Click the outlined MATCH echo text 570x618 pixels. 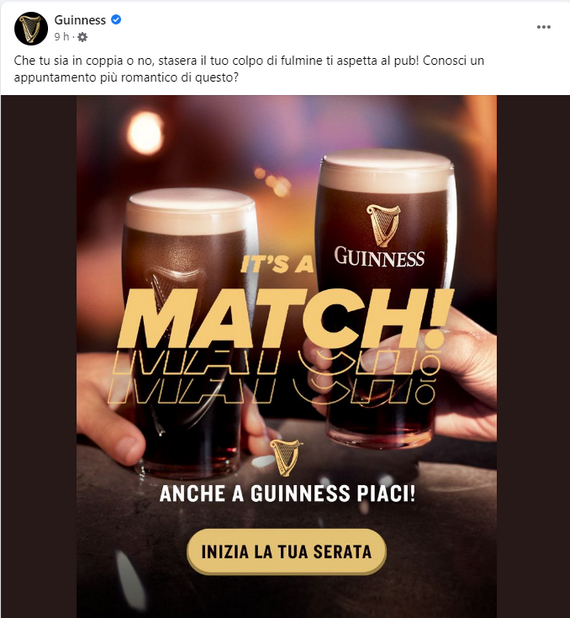[x=272, y=377]
